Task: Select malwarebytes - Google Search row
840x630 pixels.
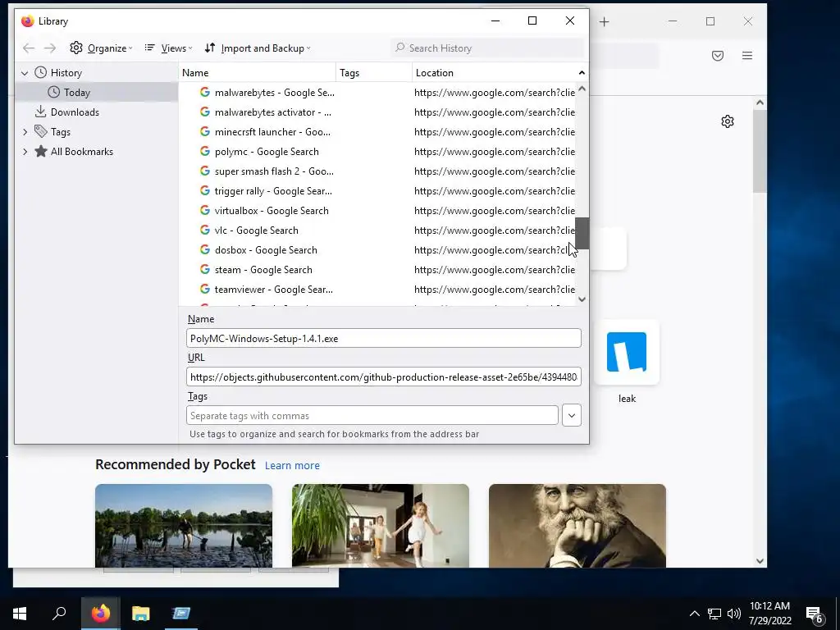Action: point(377,93)
